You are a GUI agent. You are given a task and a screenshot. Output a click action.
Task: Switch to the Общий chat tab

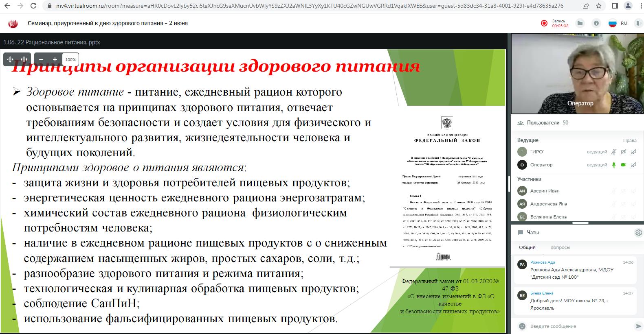(527, 247)
